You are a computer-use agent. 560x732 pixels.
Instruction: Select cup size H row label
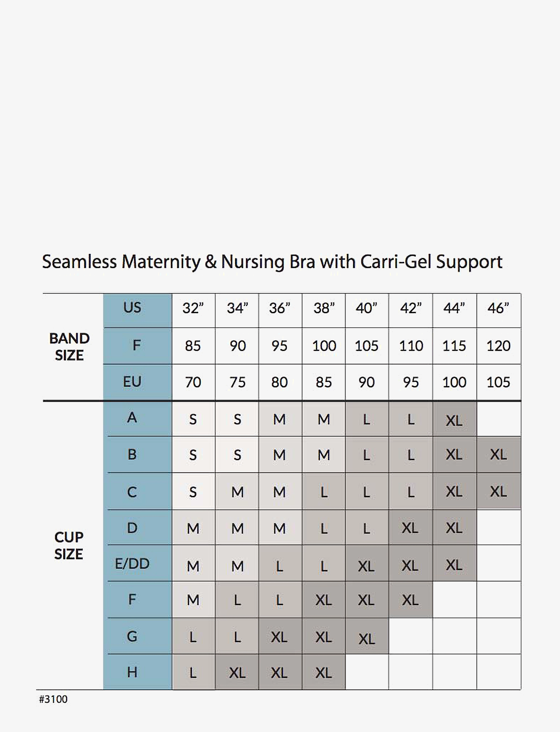137,672
